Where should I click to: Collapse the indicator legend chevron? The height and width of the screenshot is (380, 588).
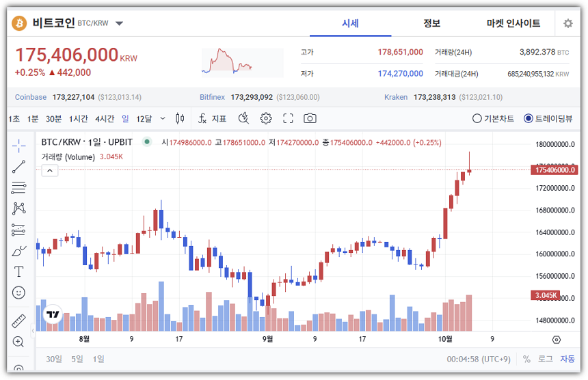coord(49,171)
